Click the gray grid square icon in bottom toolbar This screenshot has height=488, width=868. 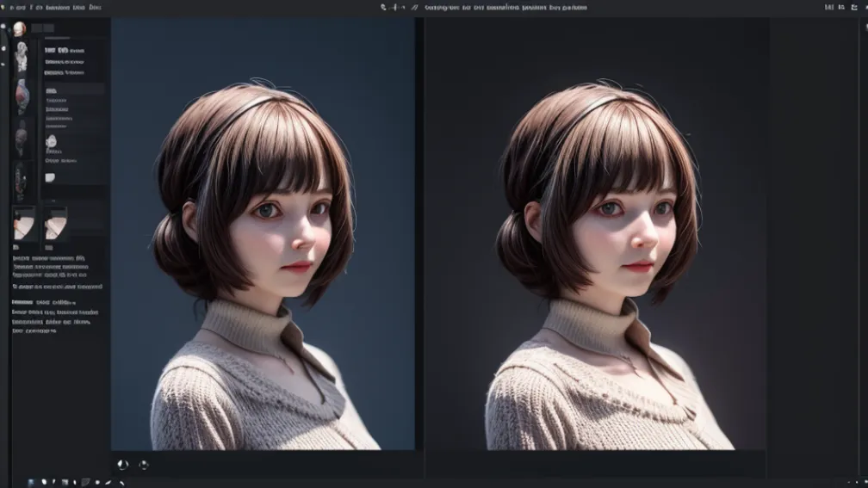click(65, 483)
